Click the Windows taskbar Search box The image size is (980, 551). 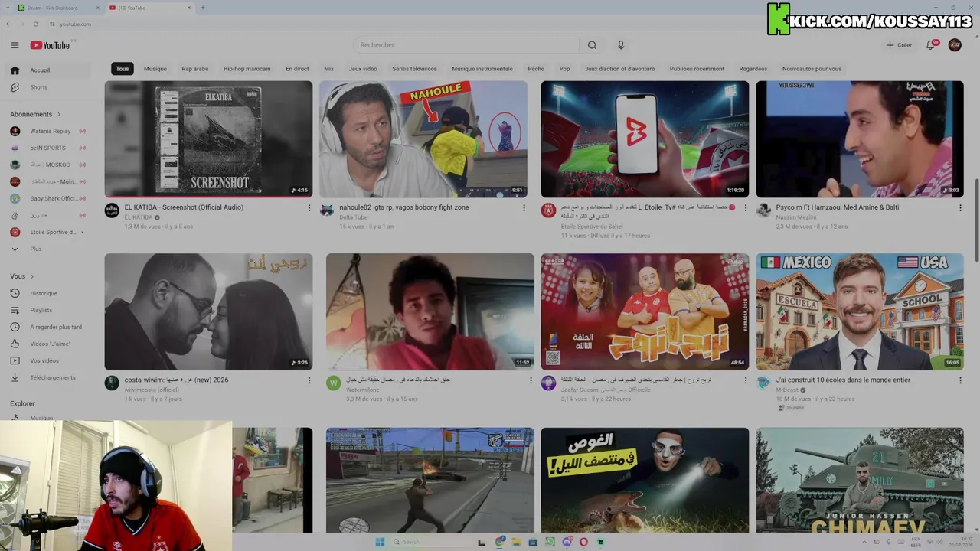[431, 542]
